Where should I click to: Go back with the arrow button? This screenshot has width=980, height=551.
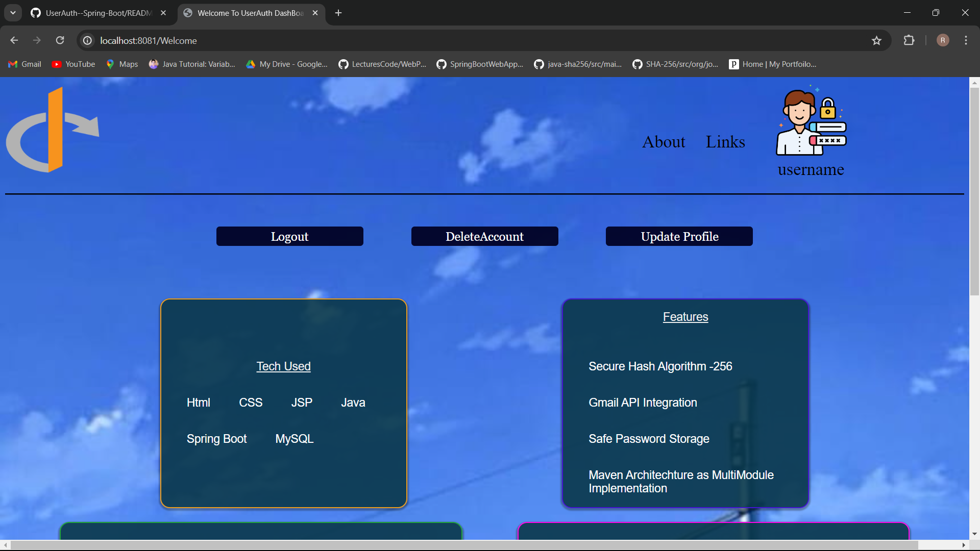tap(14, 40)
